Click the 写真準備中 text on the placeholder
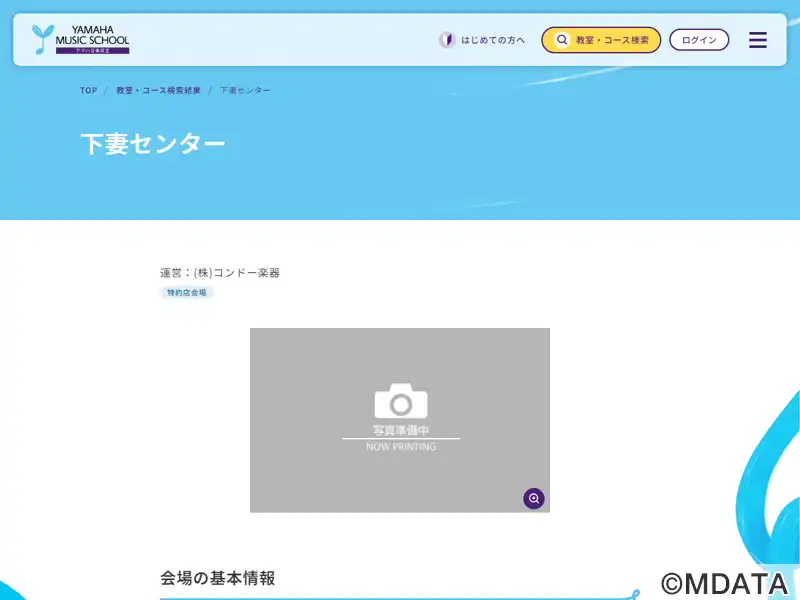Screen dimensions: 800x600 click(400, 430)
